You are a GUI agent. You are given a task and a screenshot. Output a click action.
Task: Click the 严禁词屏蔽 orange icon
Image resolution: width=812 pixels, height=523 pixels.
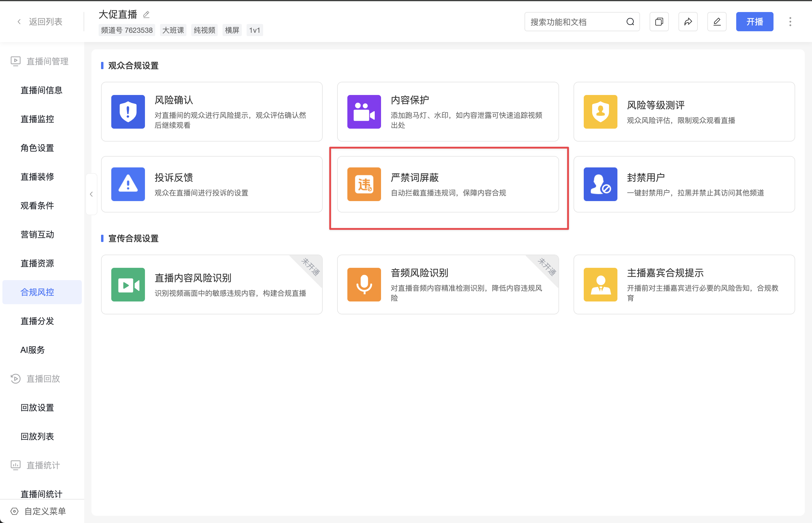(x=364, y=184)
